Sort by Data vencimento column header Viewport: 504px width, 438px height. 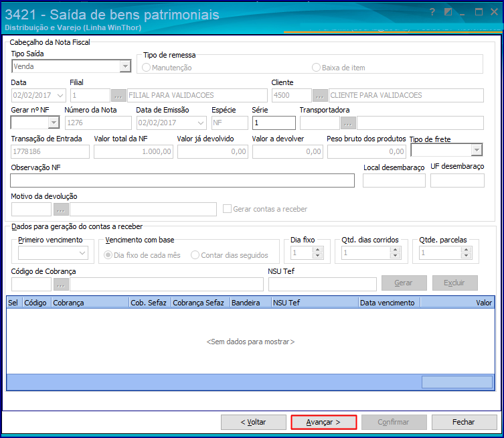point(389,303)
